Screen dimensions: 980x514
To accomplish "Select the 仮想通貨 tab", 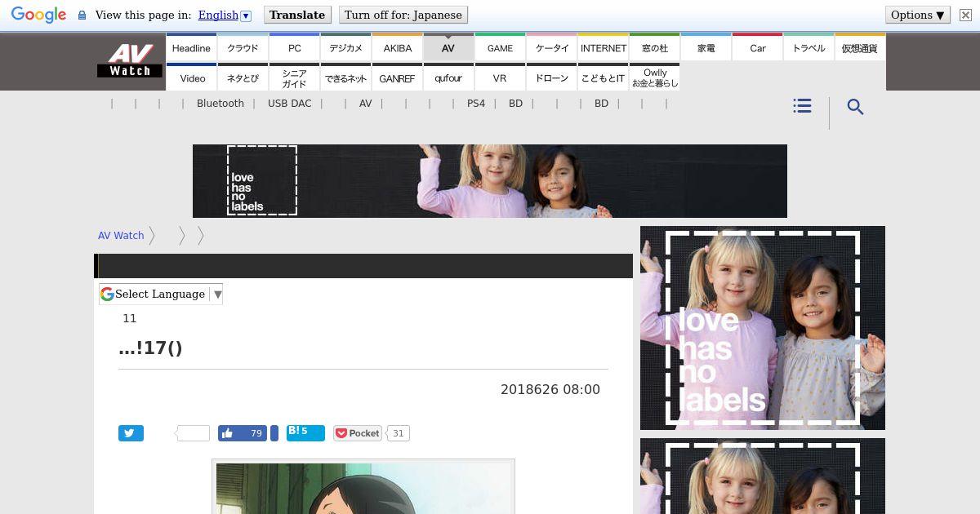I will [x=860, y=47].
